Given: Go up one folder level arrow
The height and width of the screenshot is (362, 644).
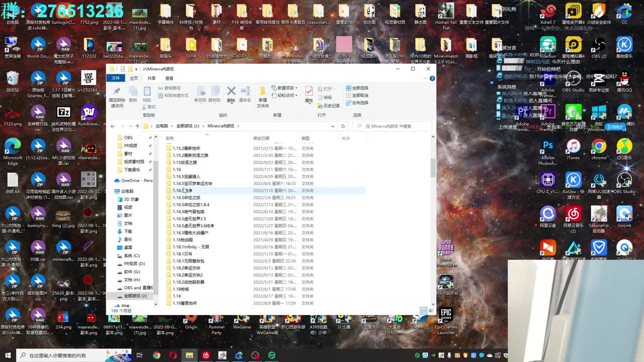Looking at the screenshot, I should (137, 126).
